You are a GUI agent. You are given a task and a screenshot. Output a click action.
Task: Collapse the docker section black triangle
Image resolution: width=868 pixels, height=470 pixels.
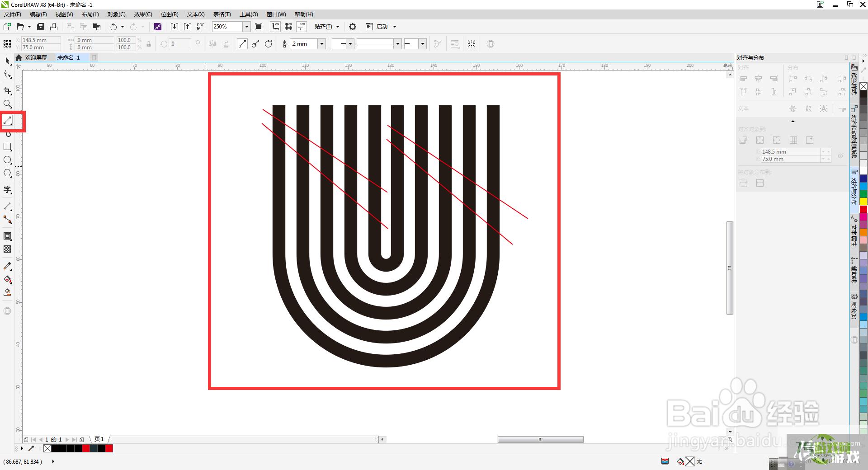tap(793, 121)
